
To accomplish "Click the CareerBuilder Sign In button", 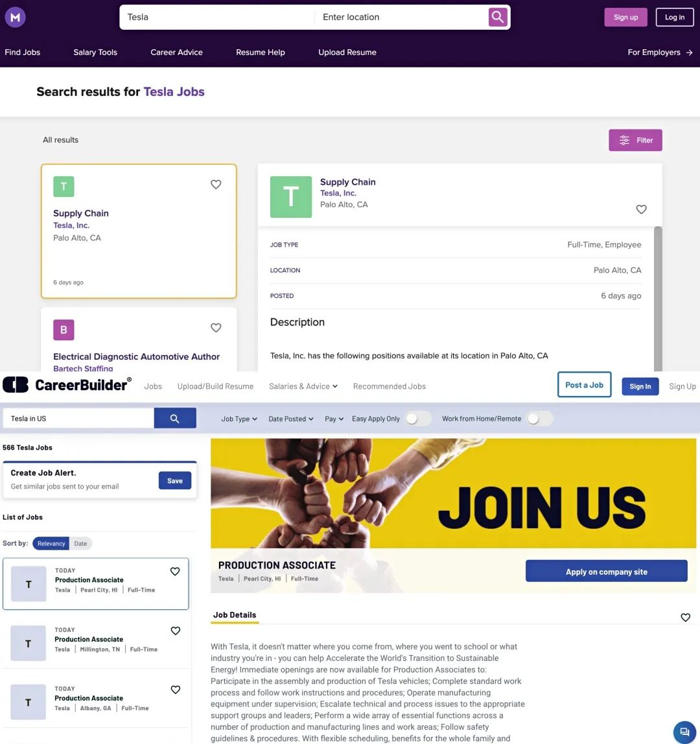I will (x=640, y=386).
